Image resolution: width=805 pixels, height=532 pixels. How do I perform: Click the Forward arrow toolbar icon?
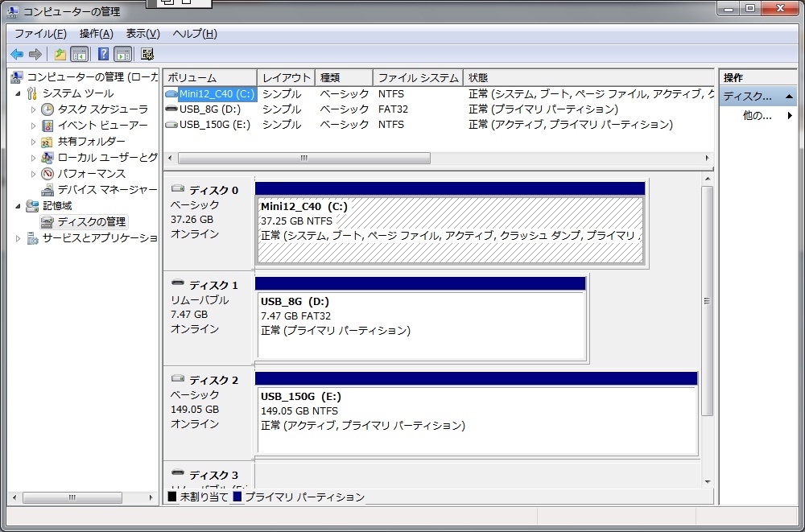(x=35, y=54)
